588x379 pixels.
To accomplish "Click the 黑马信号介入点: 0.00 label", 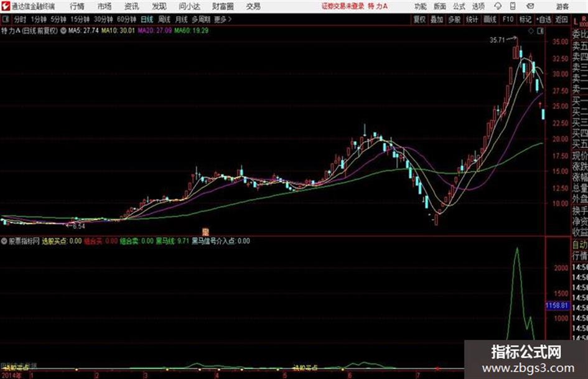I will click(x=221, y=241).
